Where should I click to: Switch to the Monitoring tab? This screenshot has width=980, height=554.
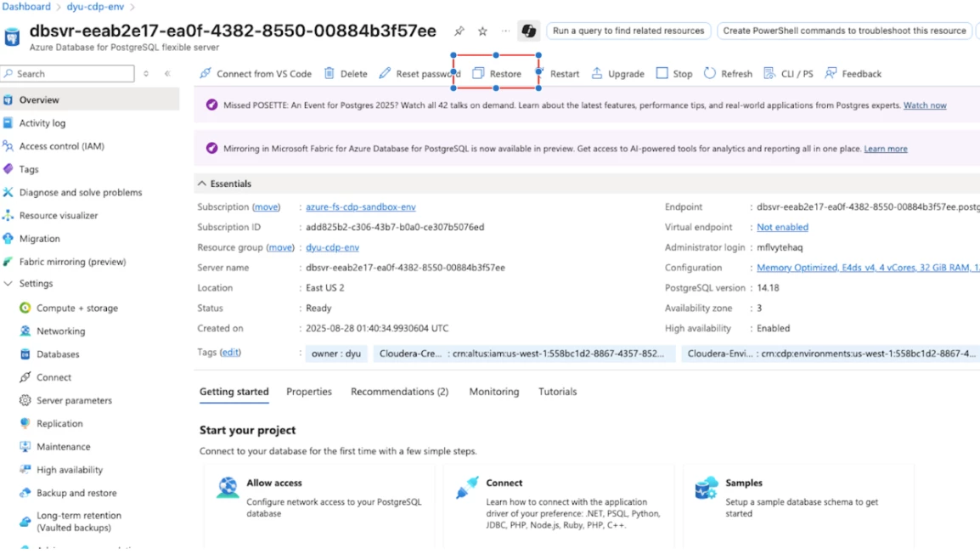[493, 392]
